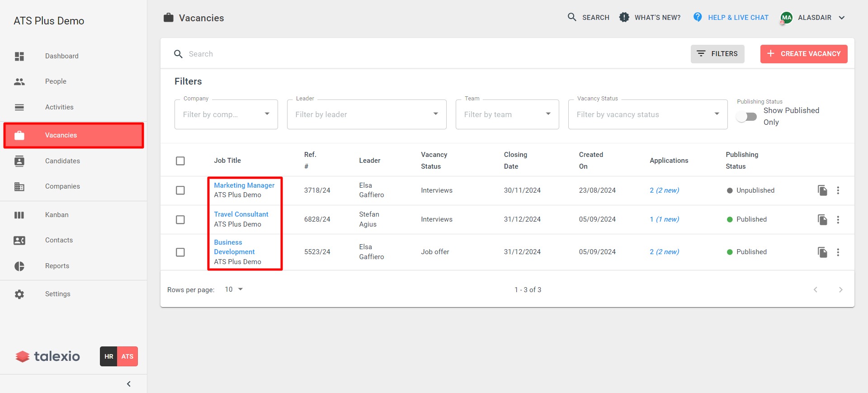
Task: Open more options for Marketing Manager row
Action: tap(838, 190)
